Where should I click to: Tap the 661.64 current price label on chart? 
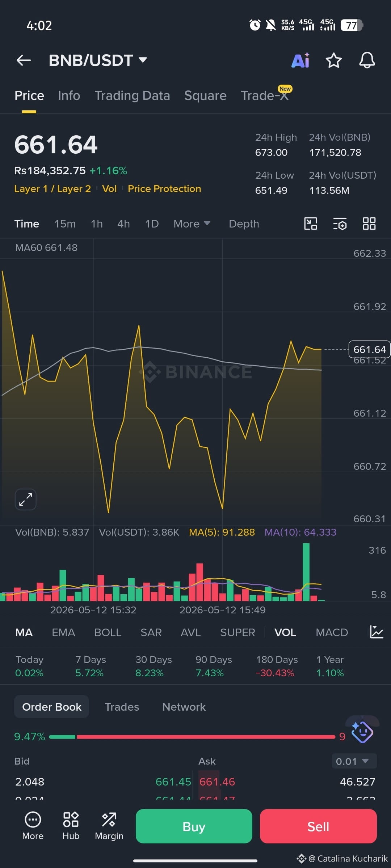[x=369, y=349]
